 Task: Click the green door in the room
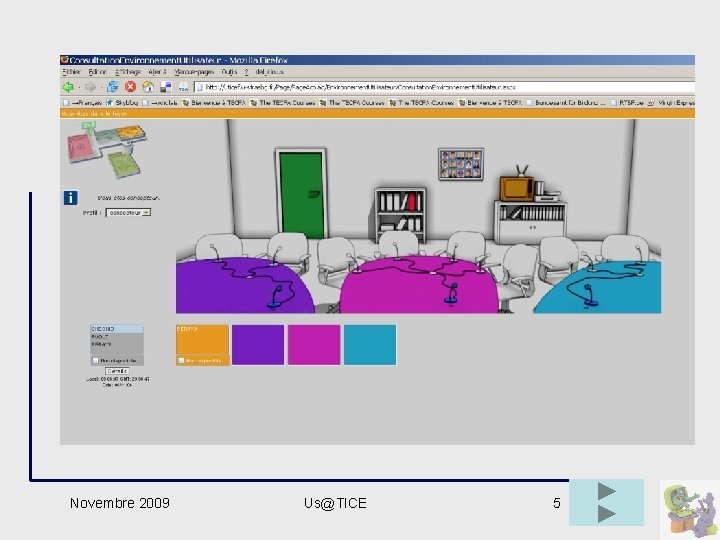pos(301,194)
